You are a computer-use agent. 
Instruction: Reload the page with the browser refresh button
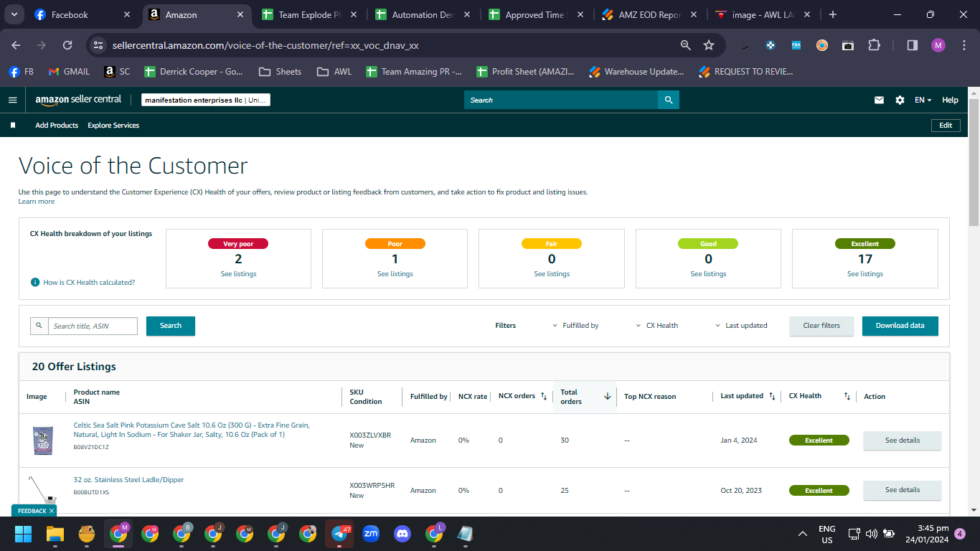pos(67,45)
